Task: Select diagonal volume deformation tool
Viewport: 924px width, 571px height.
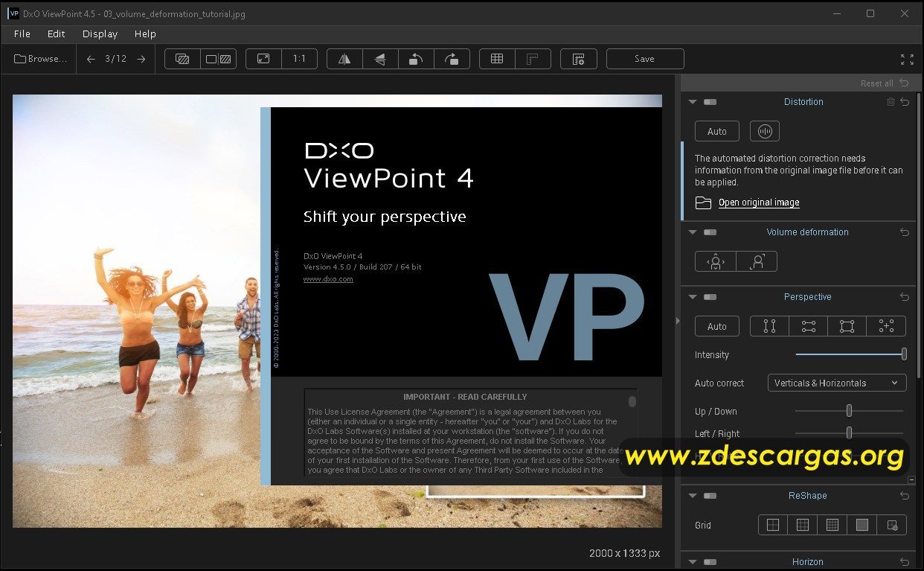Action: (x=757, y=261)
